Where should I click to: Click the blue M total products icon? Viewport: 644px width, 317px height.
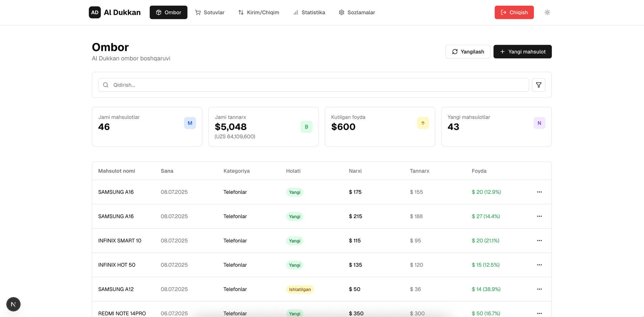click(x=190, y=123)
